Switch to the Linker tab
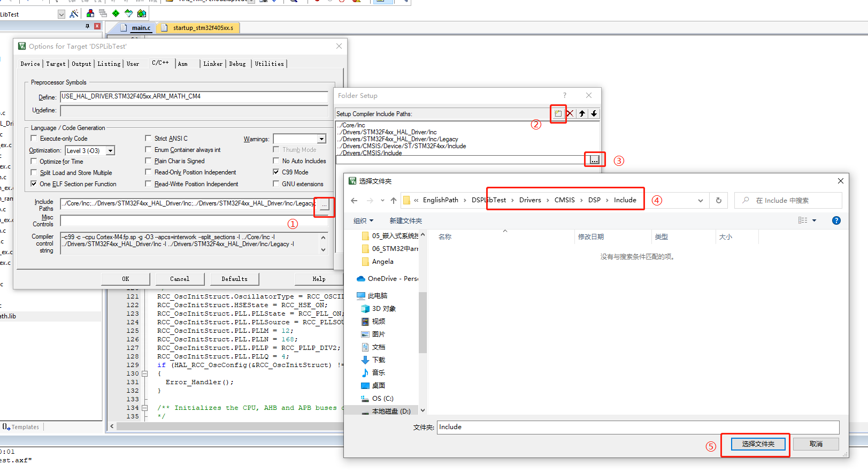The width and height of the screenshot is (868, 473). [x=213, y=64]
